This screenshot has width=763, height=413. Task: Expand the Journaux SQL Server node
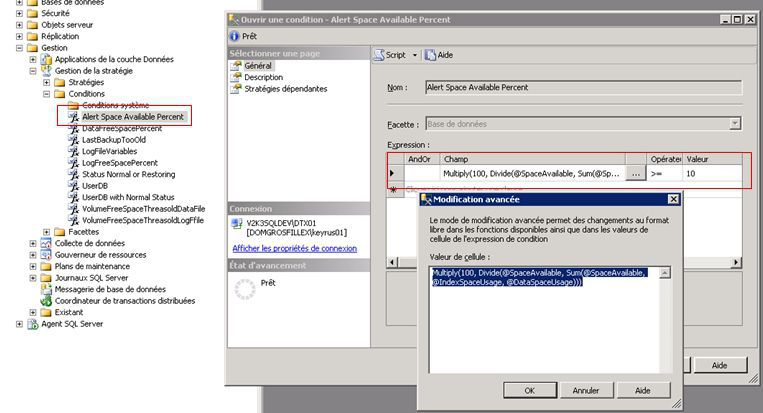pyautogui.click(x=33, y=278)
